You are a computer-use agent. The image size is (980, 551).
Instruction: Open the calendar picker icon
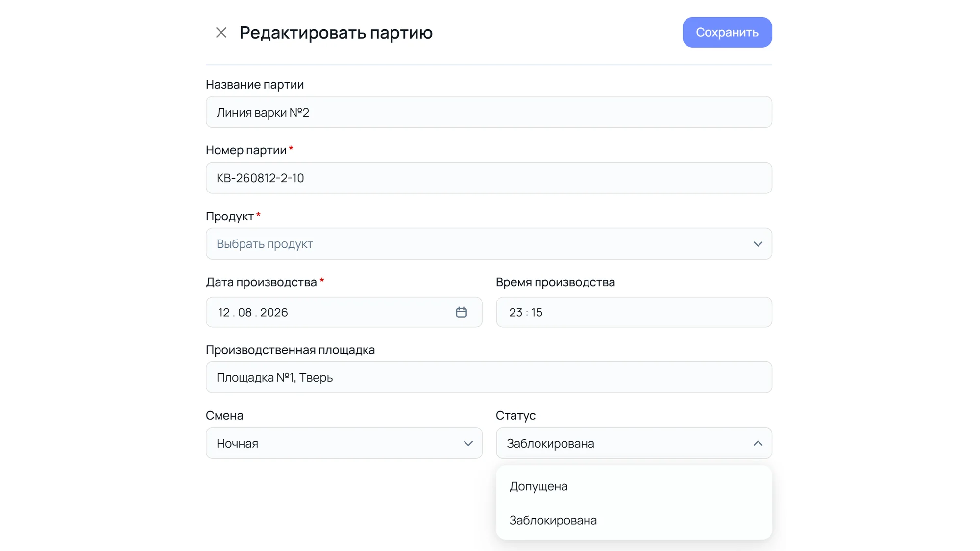461,312
